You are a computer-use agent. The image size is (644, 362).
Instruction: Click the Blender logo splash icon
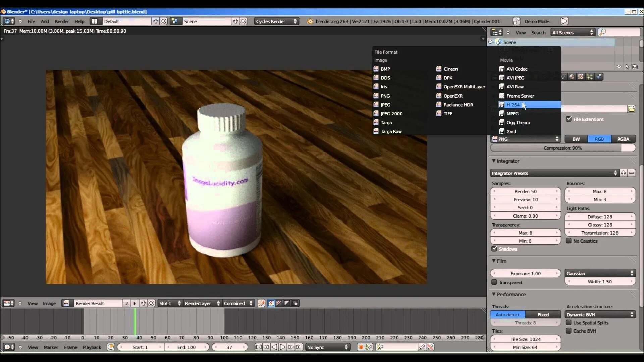[x=310, y=21]
